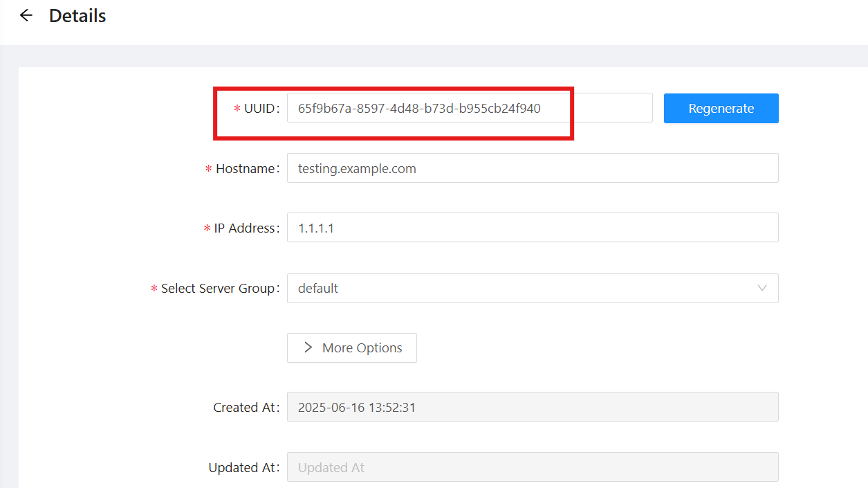Click the empty Updated At field

click(532, 467)
